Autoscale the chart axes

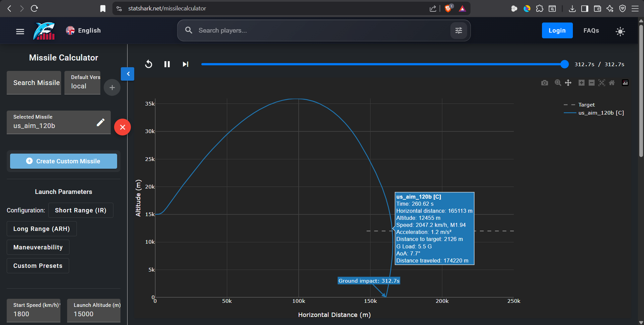coord(602,83)
